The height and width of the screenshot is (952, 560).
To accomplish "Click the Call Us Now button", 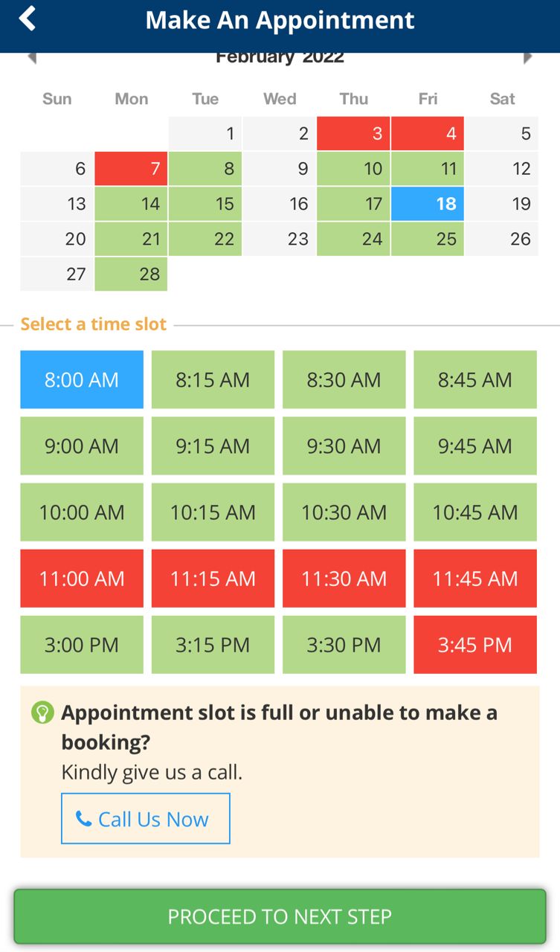I will pos(146,819).
